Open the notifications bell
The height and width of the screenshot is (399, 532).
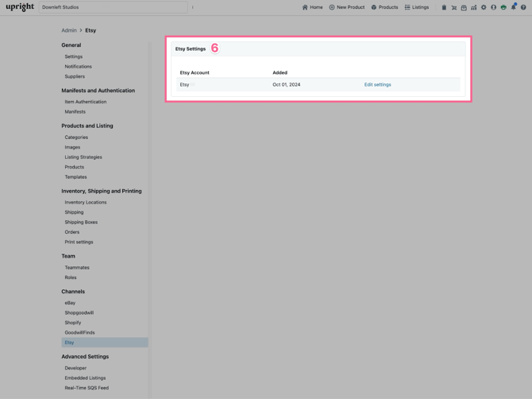[513, 7]
